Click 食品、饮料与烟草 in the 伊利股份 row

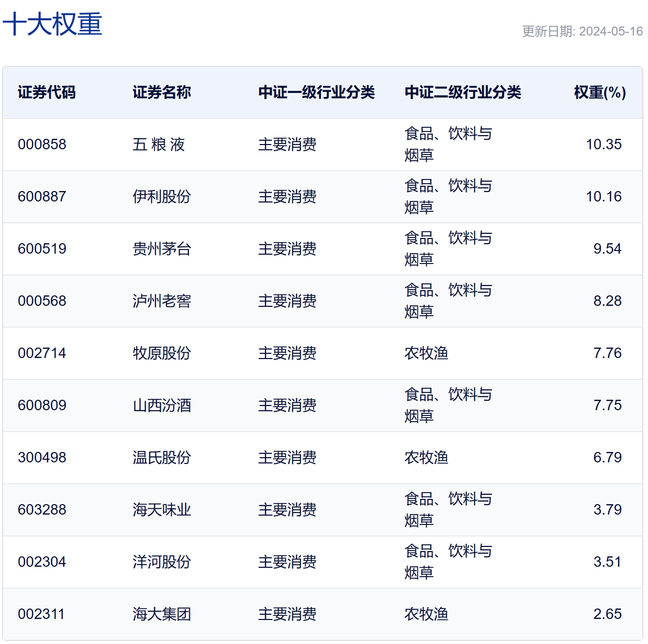(x=448, y=197)
